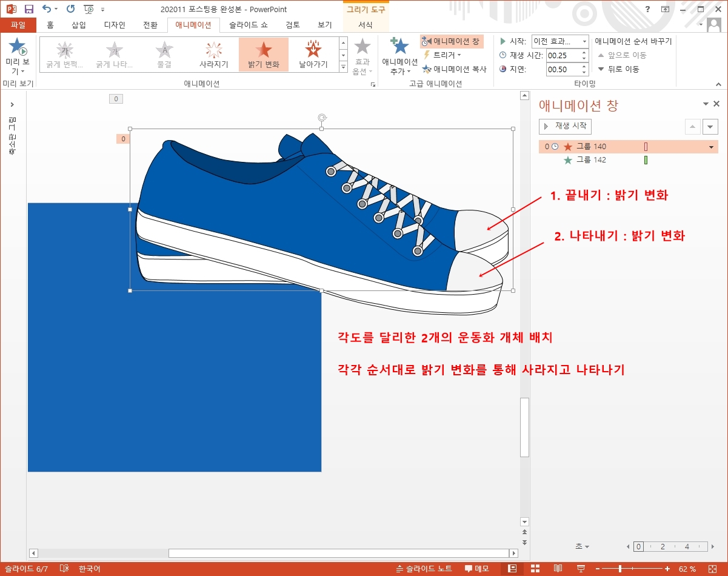Open the Undo history dropdown arrow
Image resolution: width=728 pixels, height=576 pixels.
click(56, 10)
